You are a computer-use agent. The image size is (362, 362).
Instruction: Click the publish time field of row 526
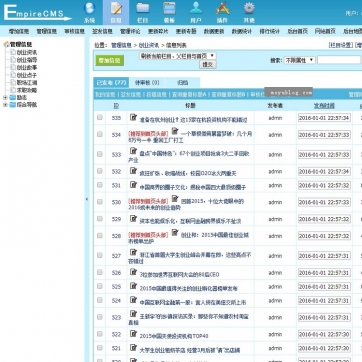pyautogui.click(x=324, y=273)
